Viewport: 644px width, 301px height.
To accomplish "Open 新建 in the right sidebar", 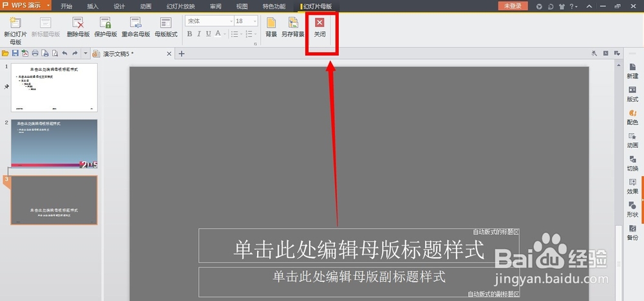I will coord(632,71).
